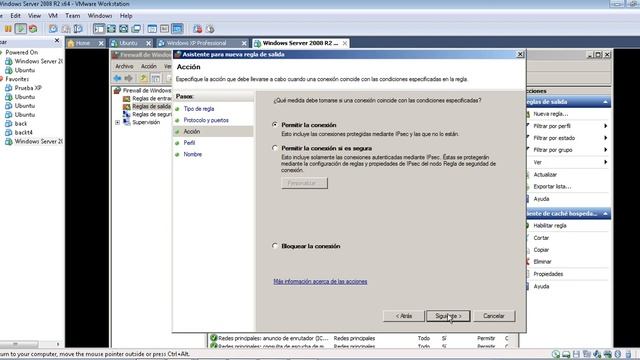640x360 pixels.
Task: Open the Edit menu in VMware
Action: (16, 16)
